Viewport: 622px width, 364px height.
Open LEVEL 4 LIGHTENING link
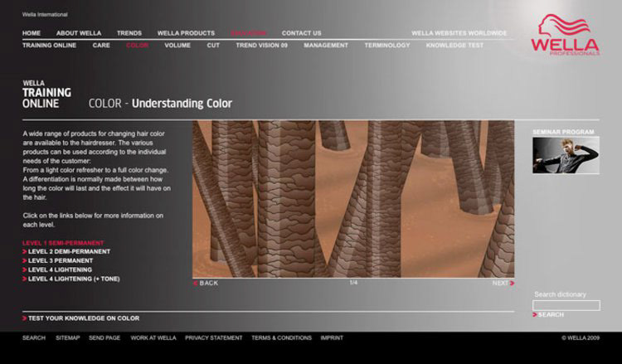57,269
